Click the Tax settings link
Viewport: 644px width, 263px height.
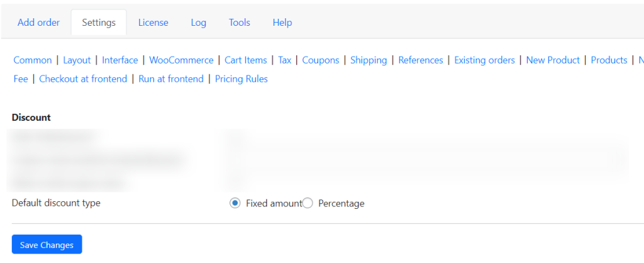(285, 60)
